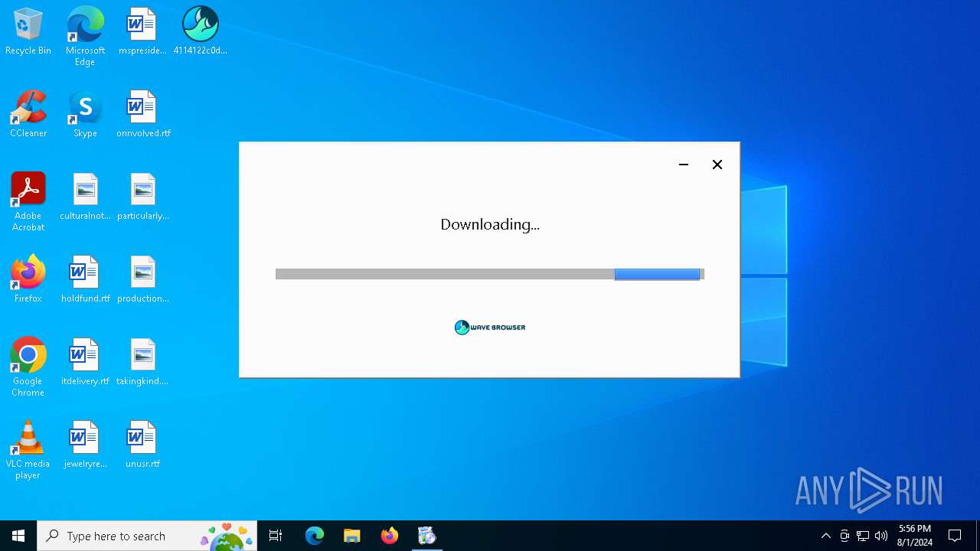Show hidden system tray icons
980x551 pixels.
pos(825,536)
